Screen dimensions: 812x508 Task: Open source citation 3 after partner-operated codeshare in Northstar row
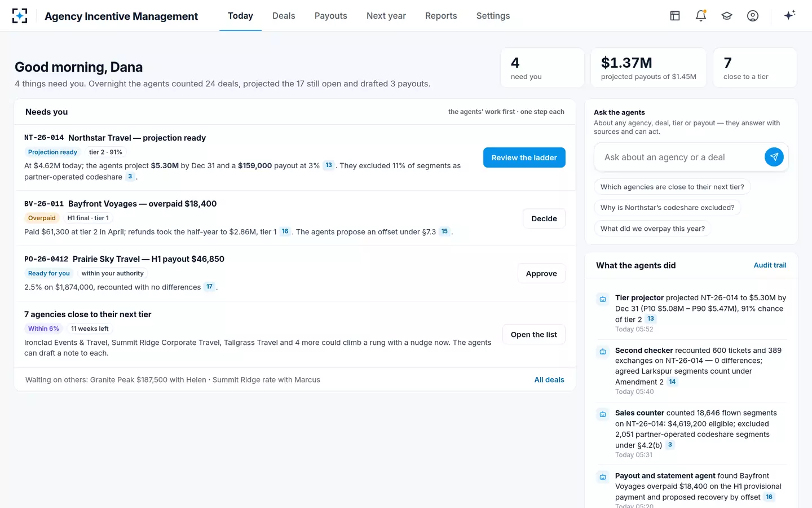130,177
